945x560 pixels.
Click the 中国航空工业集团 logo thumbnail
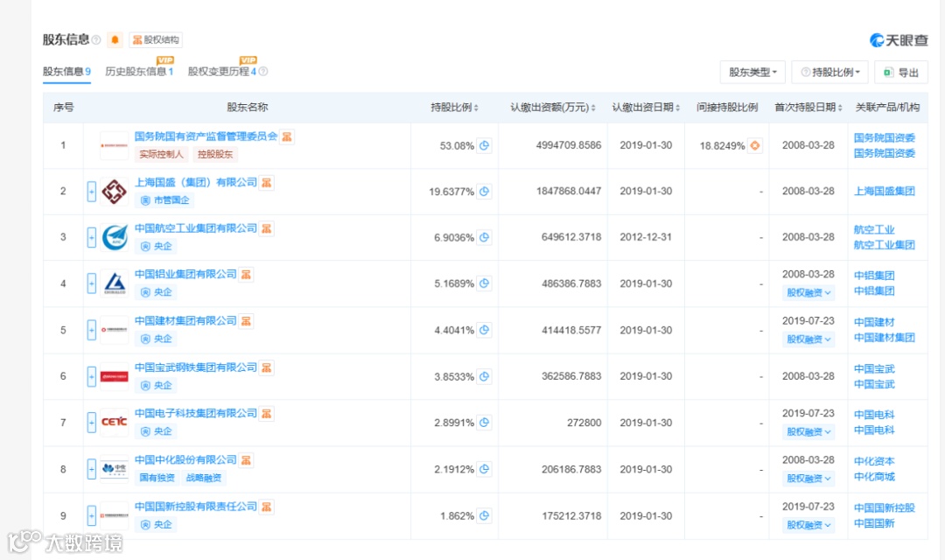114,237
